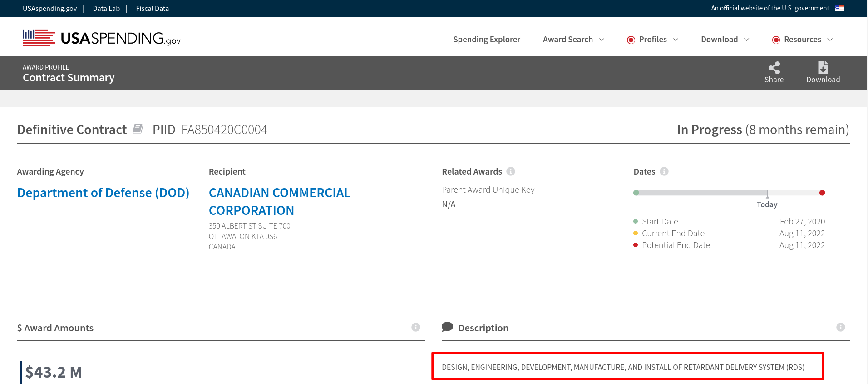The width and height of the screenshot is (868, 384).
Task: Click the AWARD PROFILE label
Action: point(46,67)
